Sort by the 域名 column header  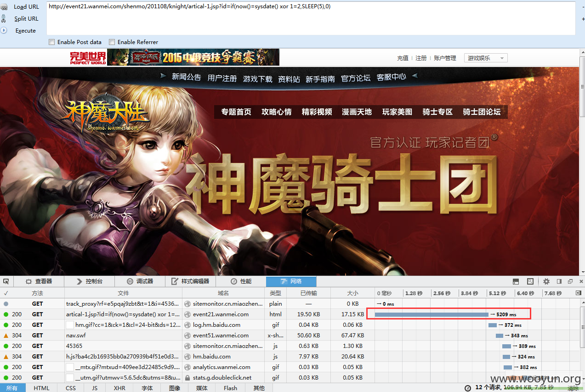[x=223, y=293]
